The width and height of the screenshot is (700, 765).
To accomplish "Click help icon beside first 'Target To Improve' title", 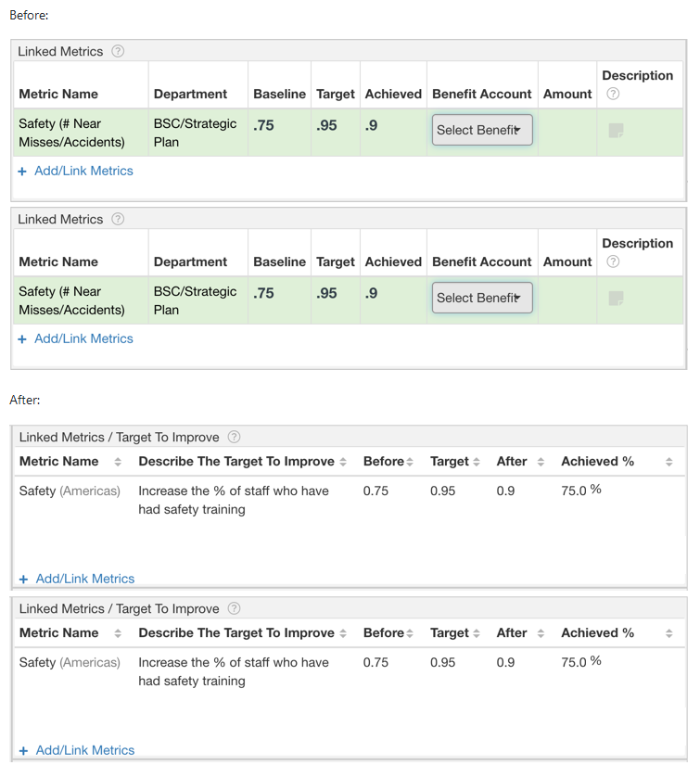I will click(x=235, y=437).
